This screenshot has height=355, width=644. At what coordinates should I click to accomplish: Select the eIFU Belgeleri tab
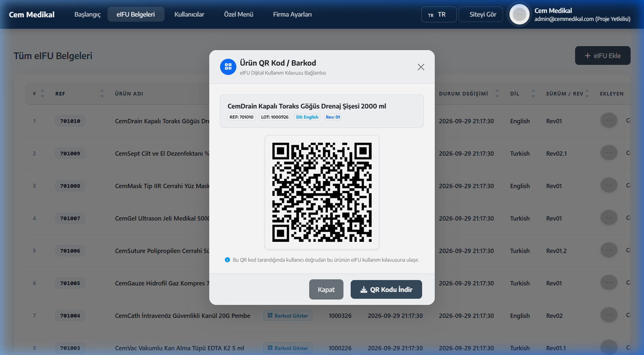tap(136, 14)
